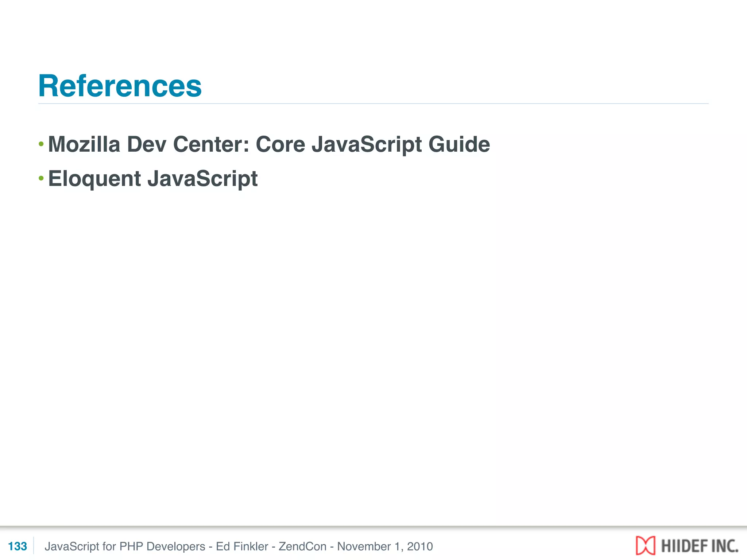Click the words 'Core JavaScript Guide'
747x560 pixels.
click(x=373, y=144)
